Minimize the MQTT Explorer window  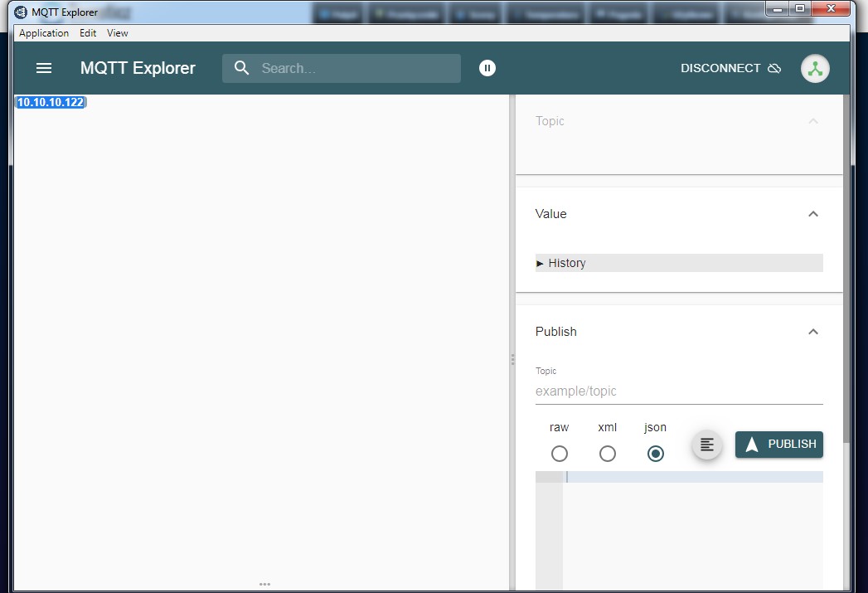[778, 9]
